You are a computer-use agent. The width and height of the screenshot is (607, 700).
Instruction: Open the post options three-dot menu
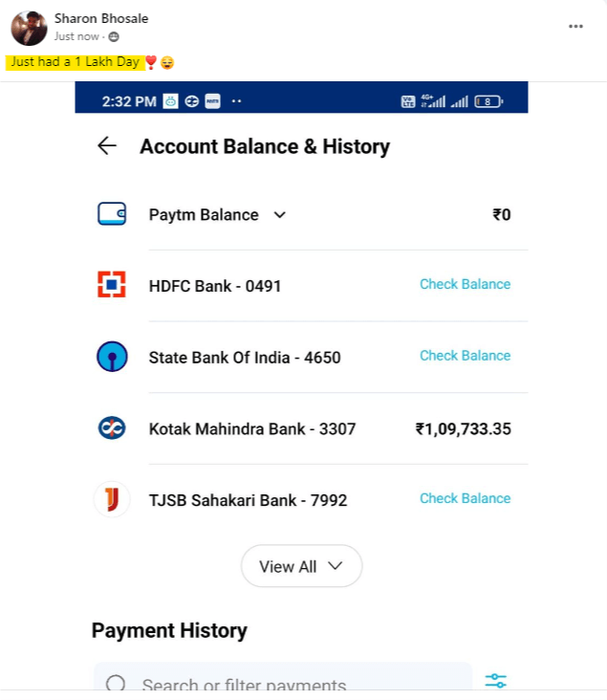pos(575,26)
